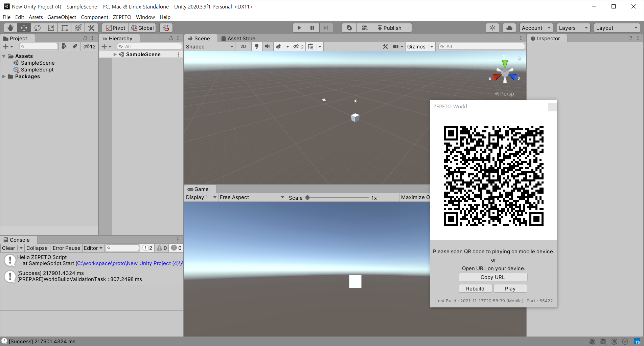Toggle scene effects like skybox

tap(278, 46)
